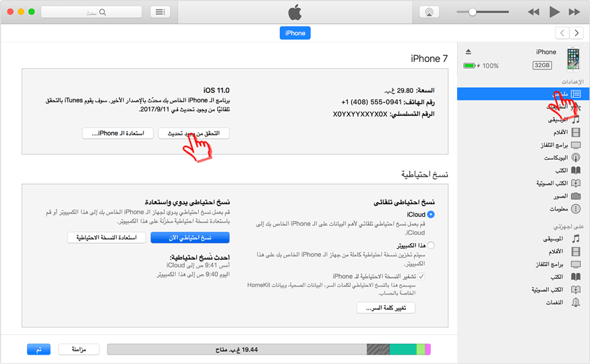Click the نسخ احتياطية (Backups) section heading
Image resolution: width=590 pixels, height=364 pixels.
(424, 174)
